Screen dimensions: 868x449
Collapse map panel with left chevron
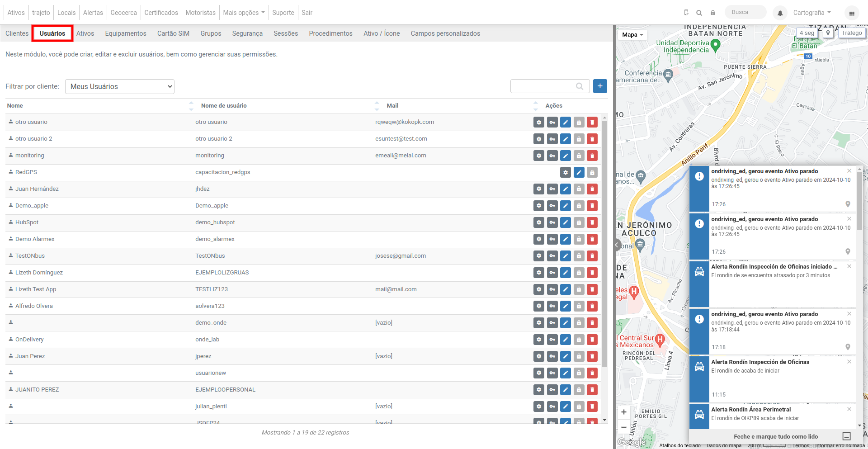coord(617,245)
